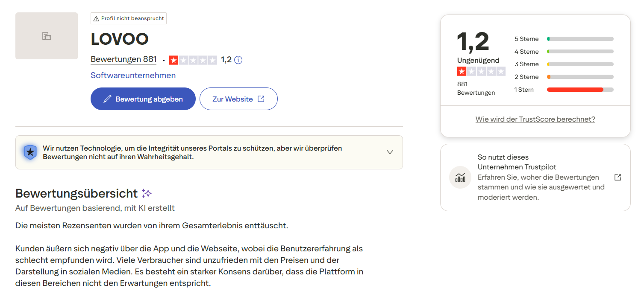Click the blue star shield icon
This screenshot has width=644, height=297.
[30, 152]
